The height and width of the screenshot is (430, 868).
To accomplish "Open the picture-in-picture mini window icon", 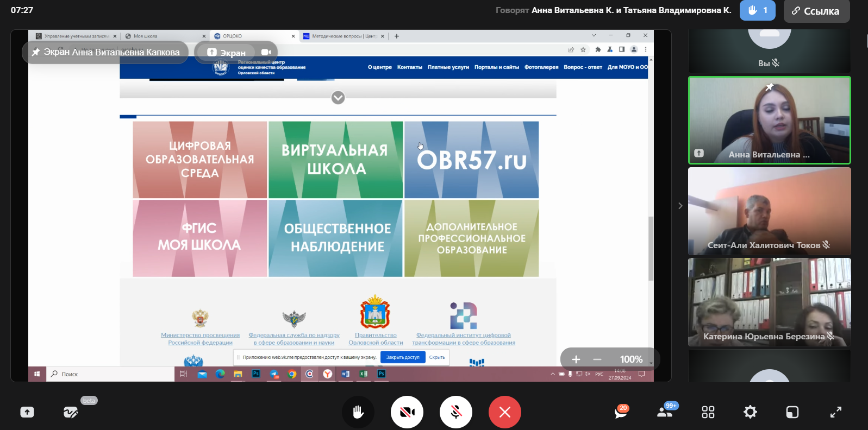I will click(792, 412).
